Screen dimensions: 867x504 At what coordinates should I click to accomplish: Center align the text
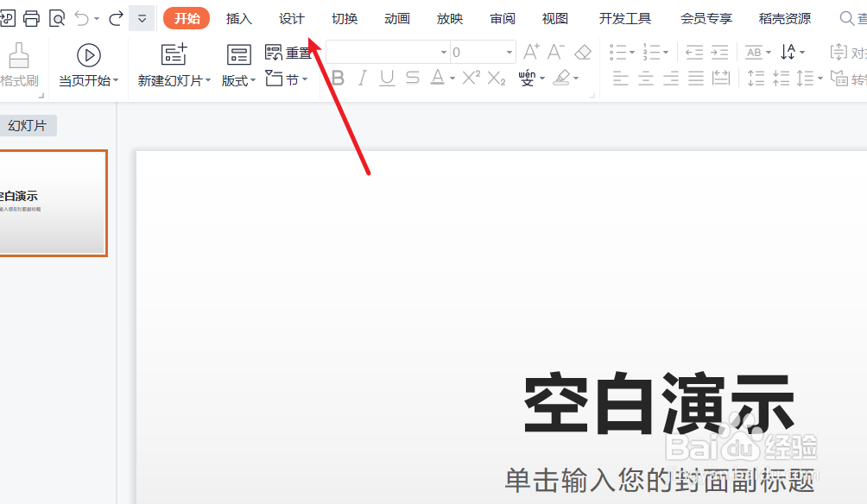[646, 79]
